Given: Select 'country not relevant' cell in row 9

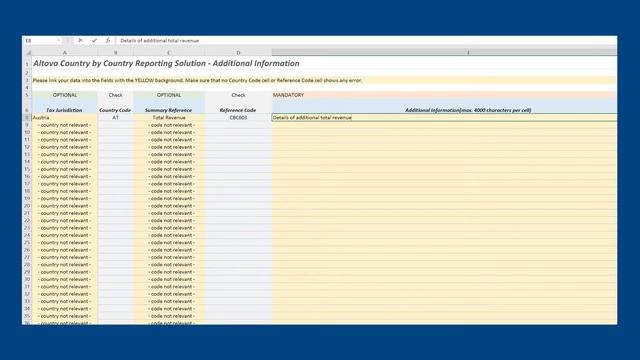Looking at the screenshot, I should pos(64,125).
